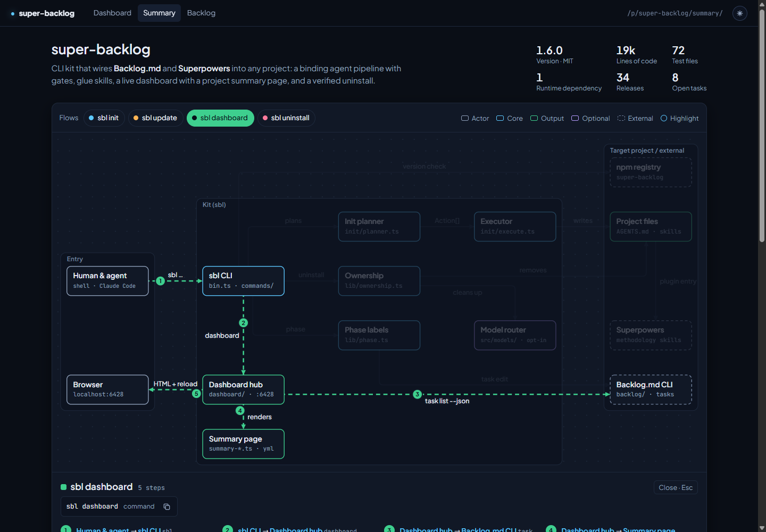Click the Backlog.md CLI node
The height and width of the screenshot is (532, 766).
click(x=651, y=389)
